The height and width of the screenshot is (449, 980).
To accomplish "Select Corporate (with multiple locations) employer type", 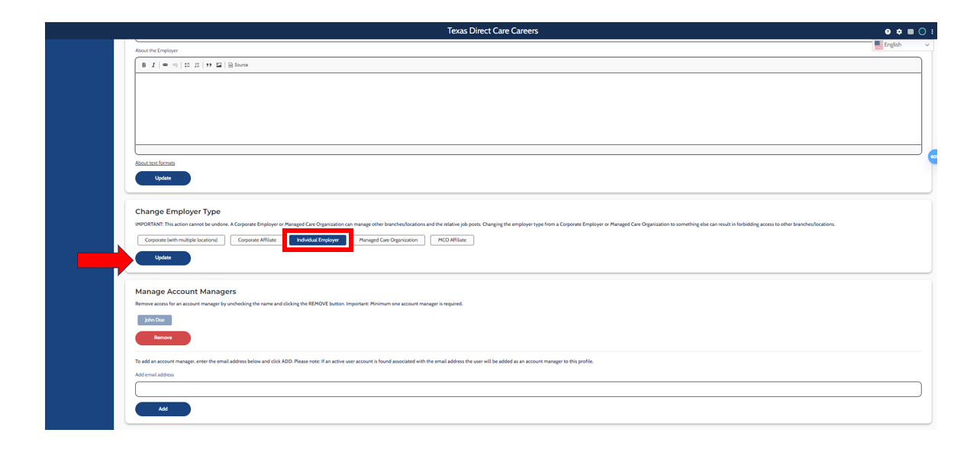I will pos(182,240).
